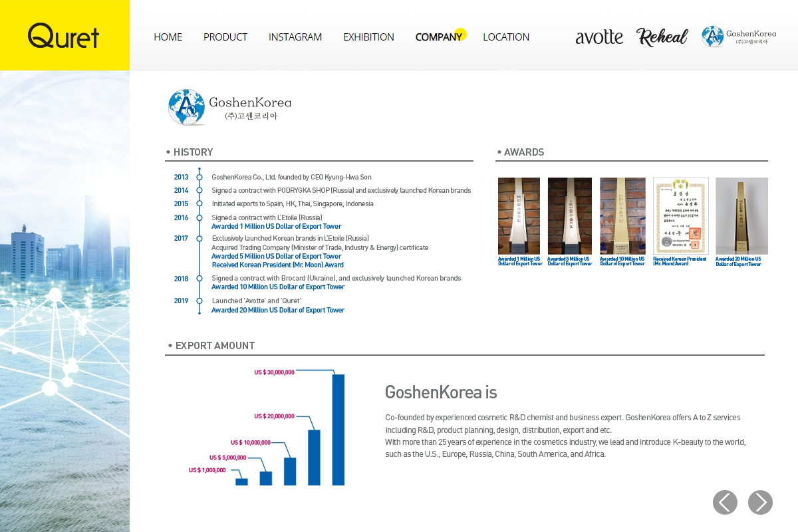The width and height of the screenshot is (798, 532).
Task: Click the US $ 10,000,000 chart label
Action: tap(251, 443)
